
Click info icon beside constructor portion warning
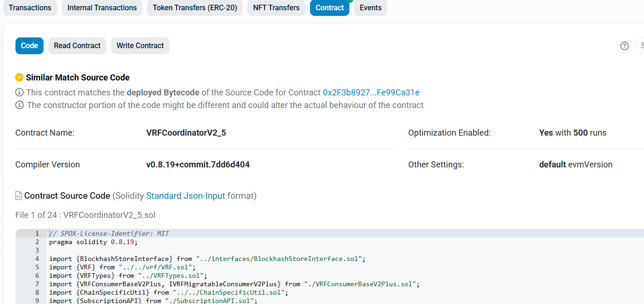pos(19,105)
